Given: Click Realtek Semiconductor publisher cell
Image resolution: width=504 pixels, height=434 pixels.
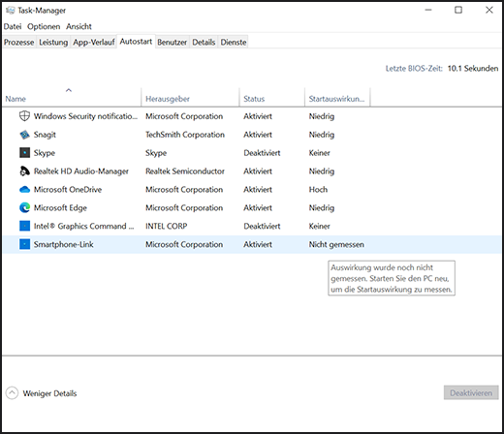Looking at the screenshot, I should point(185,171).
